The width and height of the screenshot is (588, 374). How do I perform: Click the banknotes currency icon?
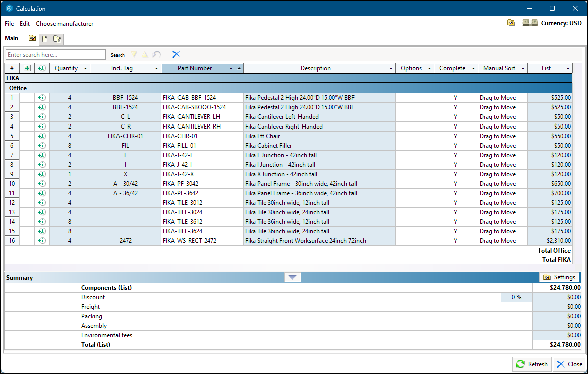(530, 23)
